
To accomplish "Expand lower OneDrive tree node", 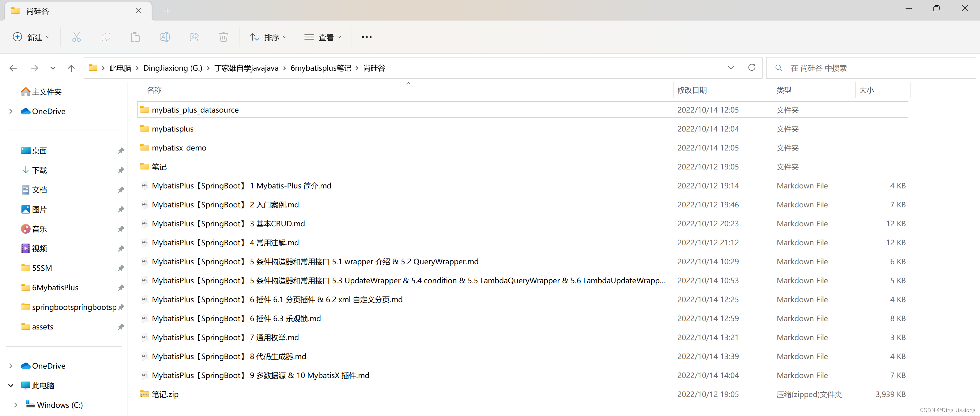I will tap(11, 366).
